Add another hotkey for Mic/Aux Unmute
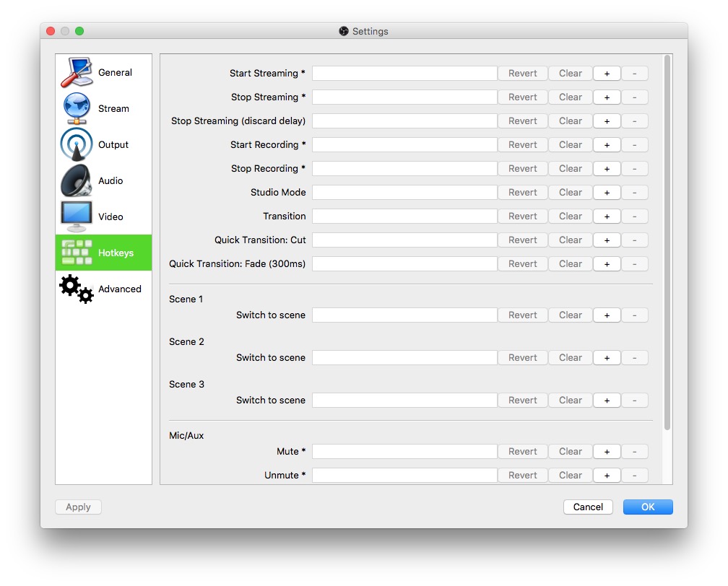Screen dimensions: 728x586 pos(607,475)
